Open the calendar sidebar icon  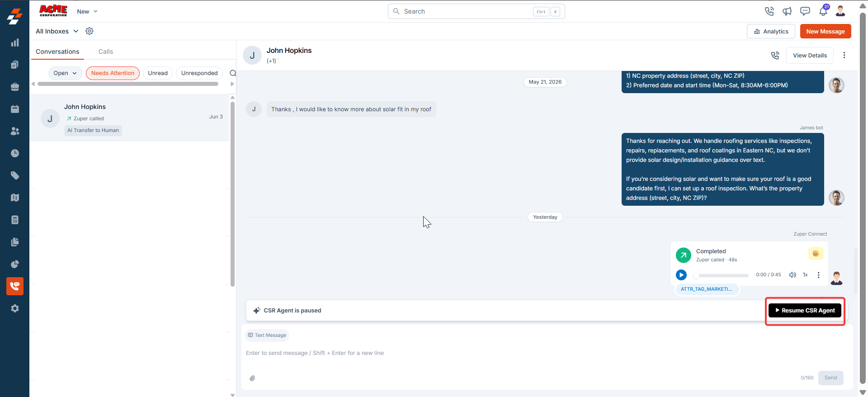tap(15, 109)
